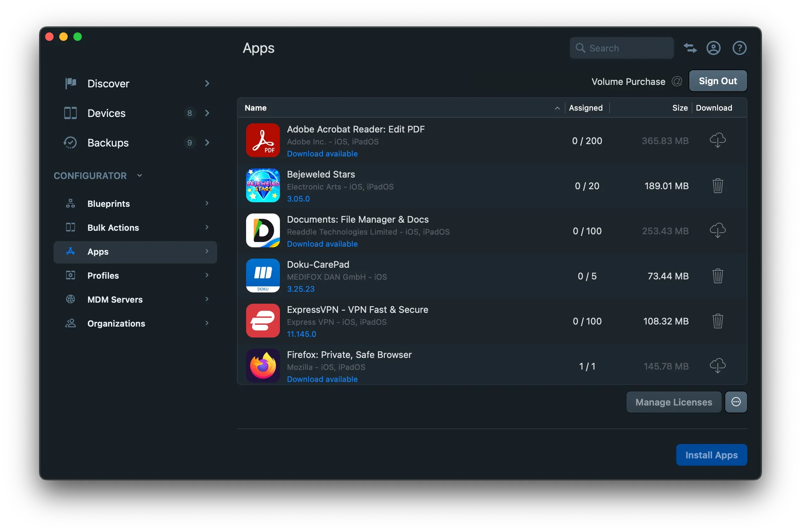Click the device transfer icon near search

tap(690, 48)
